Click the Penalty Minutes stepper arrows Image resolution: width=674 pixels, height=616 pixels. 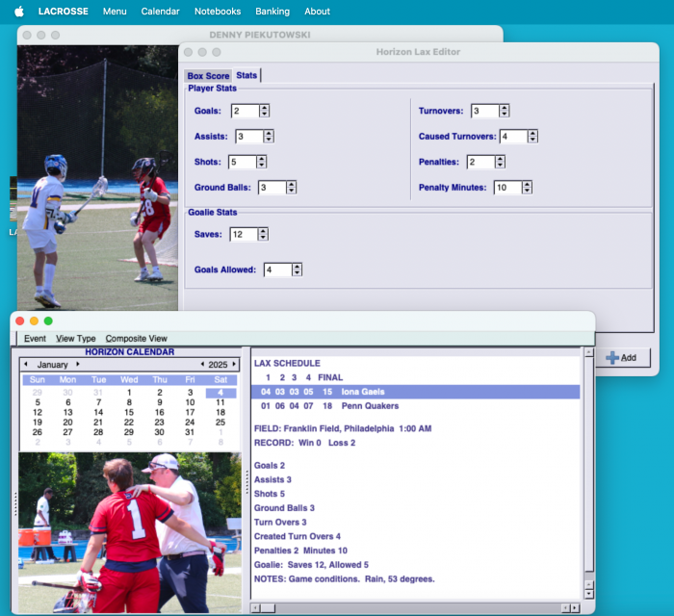point(527,188)
